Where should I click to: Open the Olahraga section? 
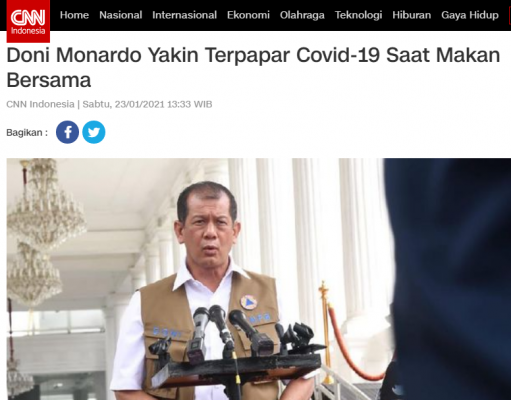302,15
